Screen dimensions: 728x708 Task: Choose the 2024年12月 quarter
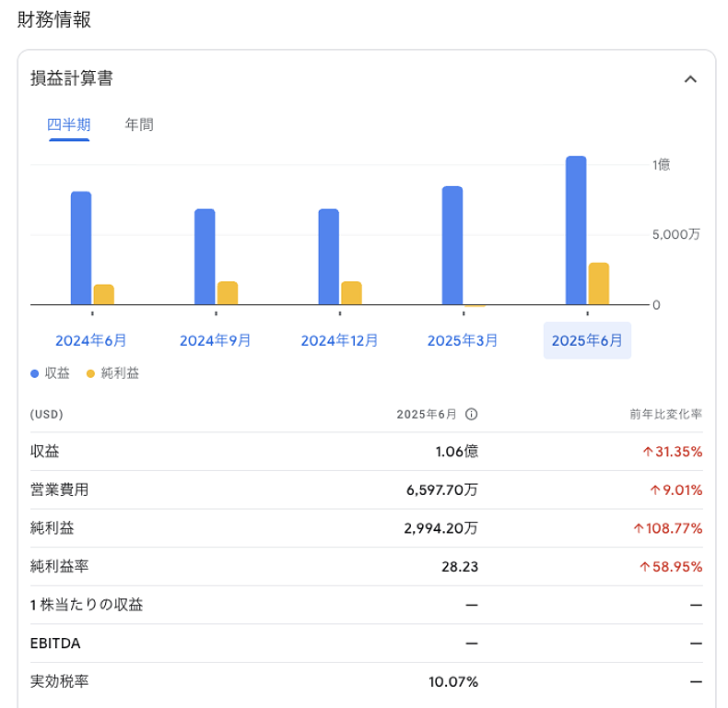[339, 340]
